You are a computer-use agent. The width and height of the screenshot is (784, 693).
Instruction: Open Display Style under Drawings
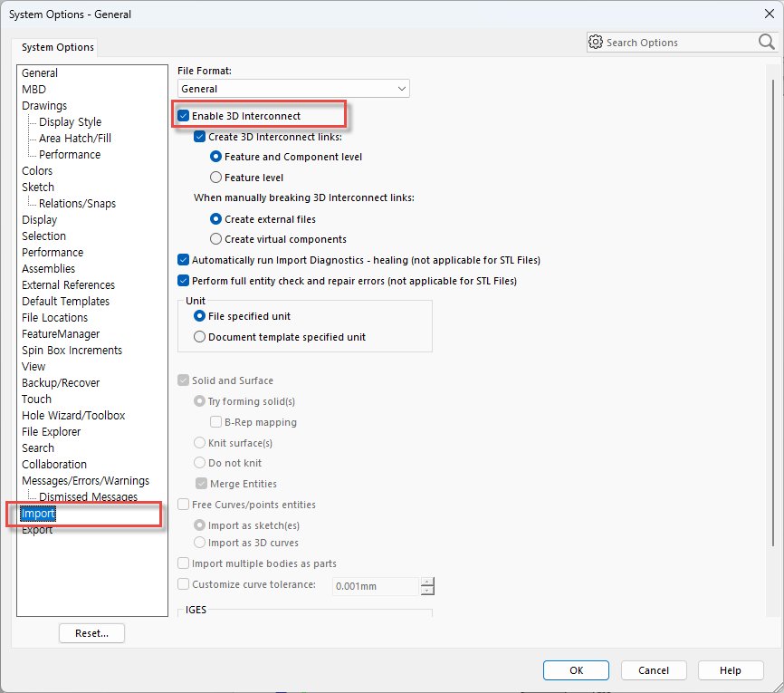coord(70,122)
